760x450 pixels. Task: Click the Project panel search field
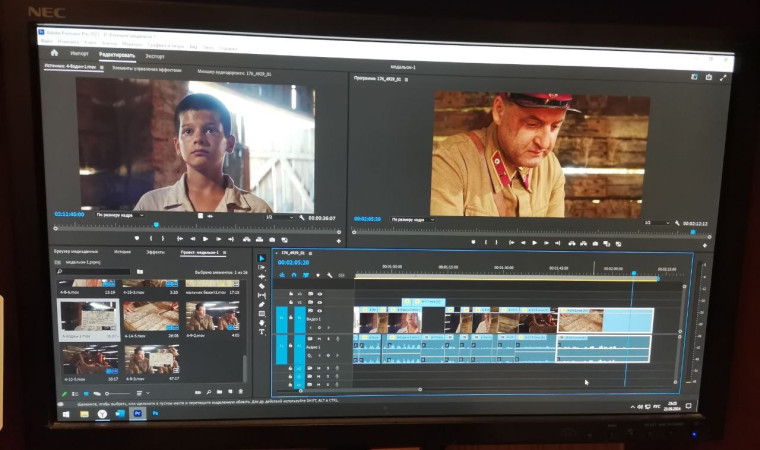point(94,272)
